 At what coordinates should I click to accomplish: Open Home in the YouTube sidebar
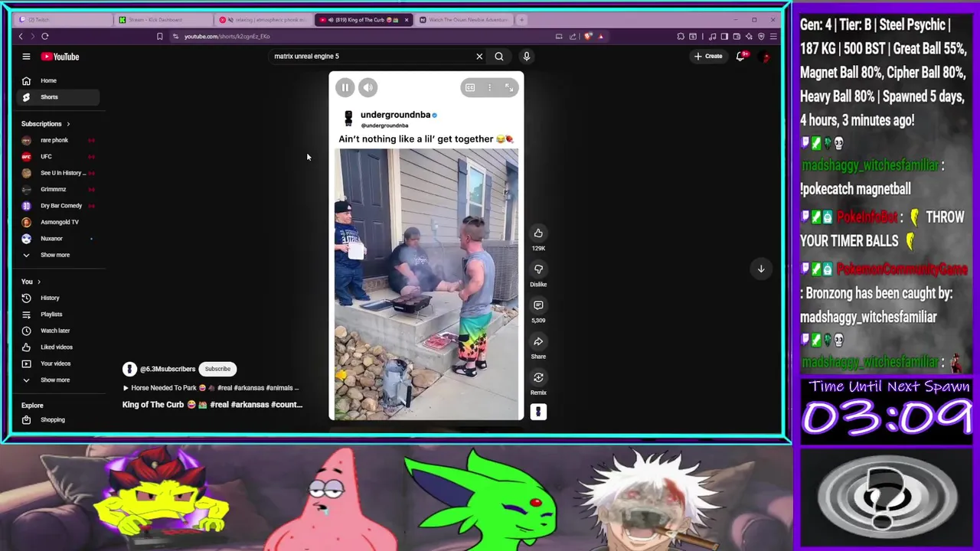[58, 80]
